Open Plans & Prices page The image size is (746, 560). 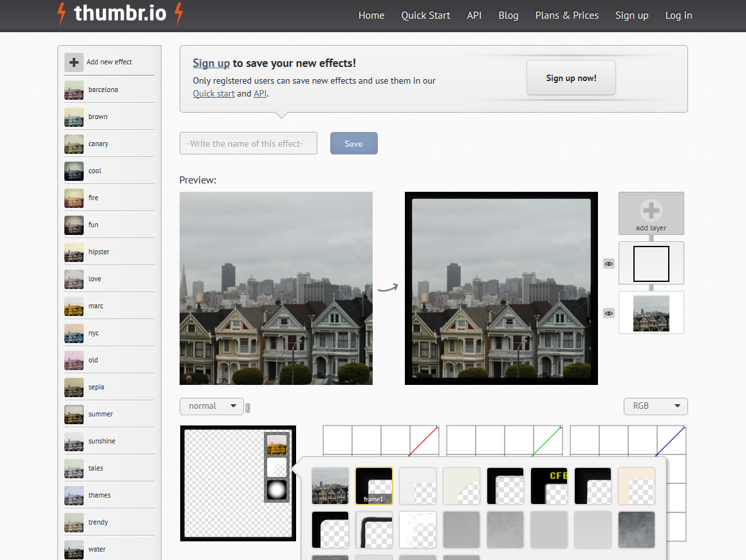[566, 15]
